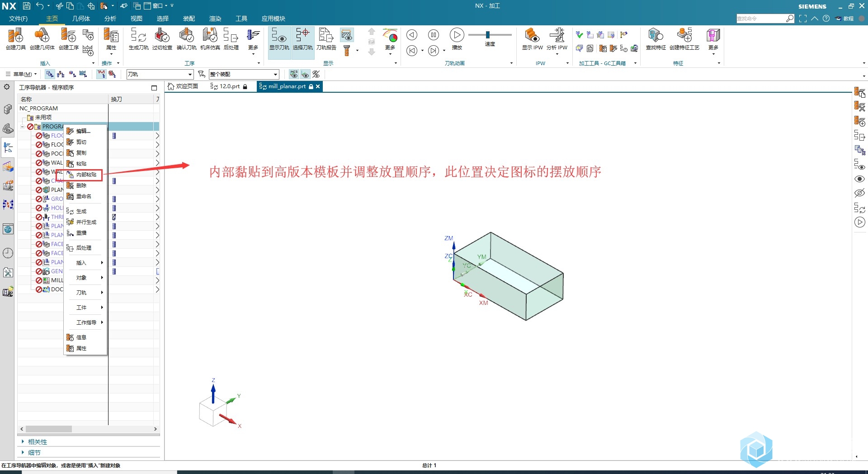Open the 整个装配 scope dropdown
Screen dimensions: 868x474
click(244, 74)
